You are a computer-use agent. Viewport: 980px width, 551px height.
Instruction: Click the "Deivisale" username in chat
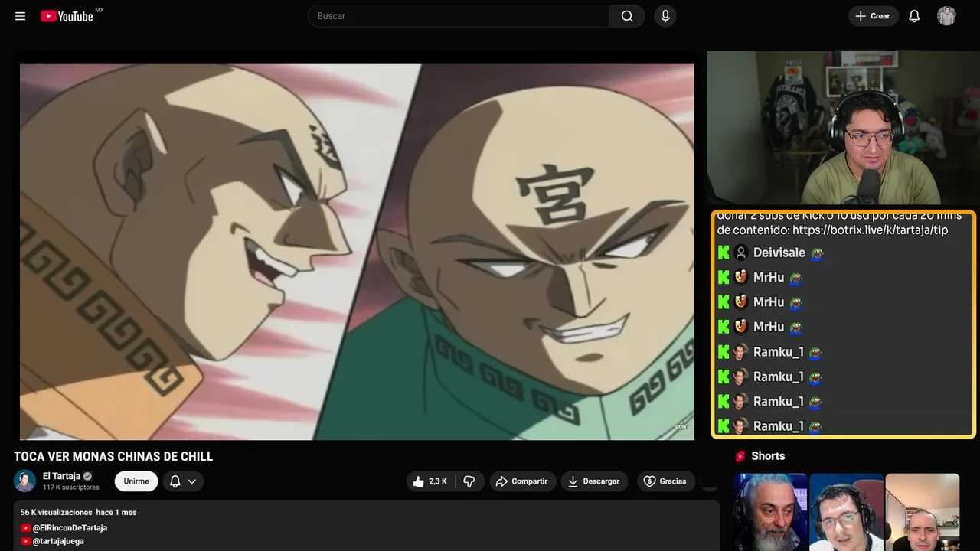click(x=779, y=253)
